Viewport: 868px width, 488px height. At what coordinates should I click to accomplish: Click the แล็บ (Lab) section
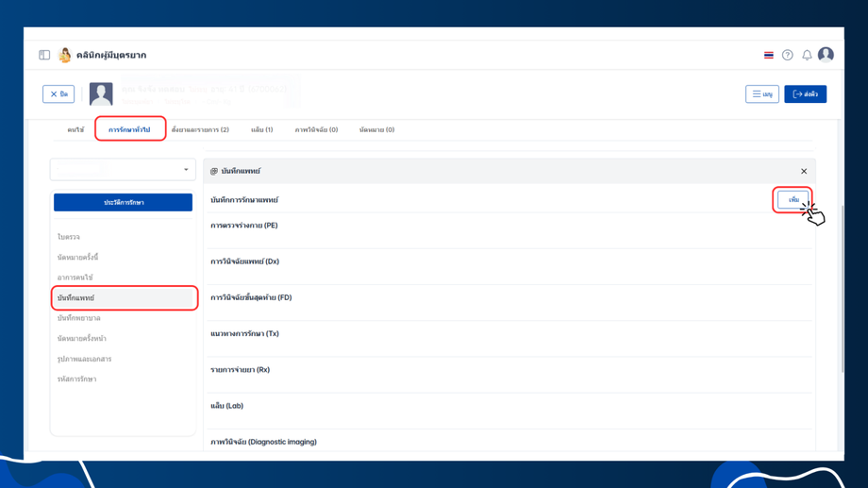227,406
